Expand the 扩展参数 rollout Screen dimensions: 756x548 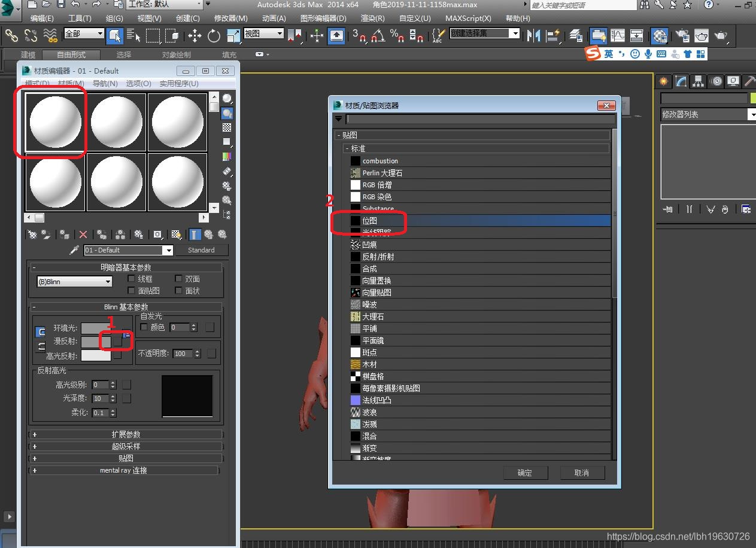[126, 434]
